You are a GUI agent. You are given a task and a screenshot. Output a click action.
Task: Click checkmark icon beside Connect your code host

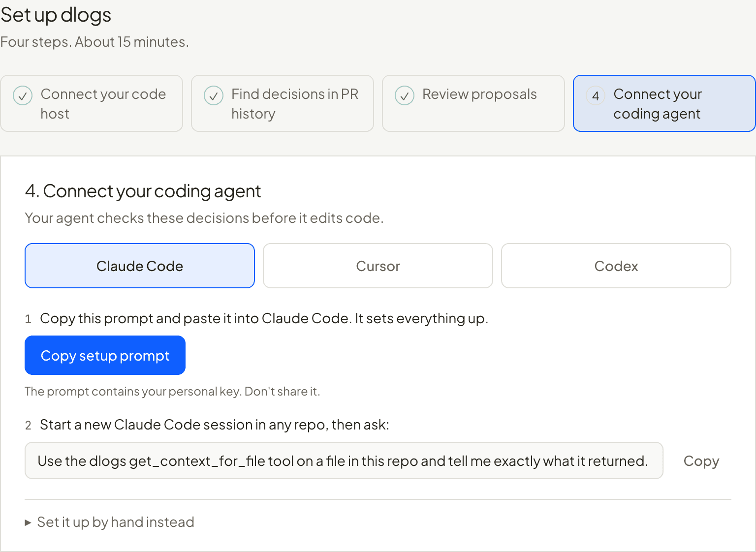coord(23,95)
